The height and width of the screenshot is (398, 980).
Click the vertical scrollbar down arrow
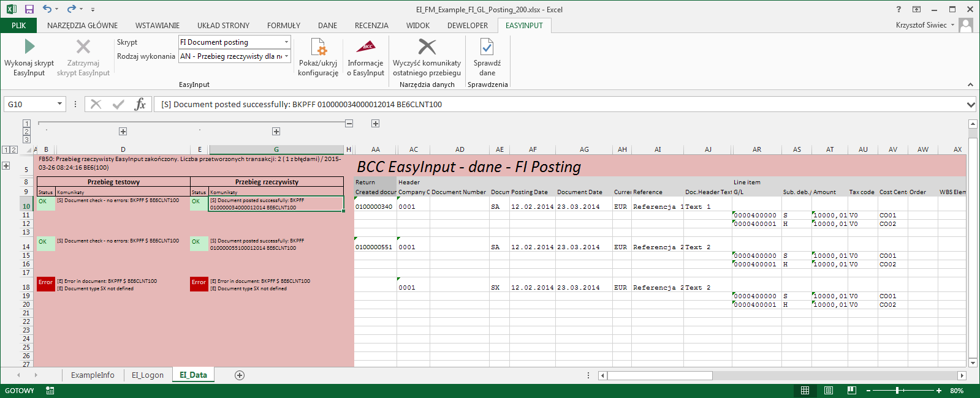[x=972, y=362]
